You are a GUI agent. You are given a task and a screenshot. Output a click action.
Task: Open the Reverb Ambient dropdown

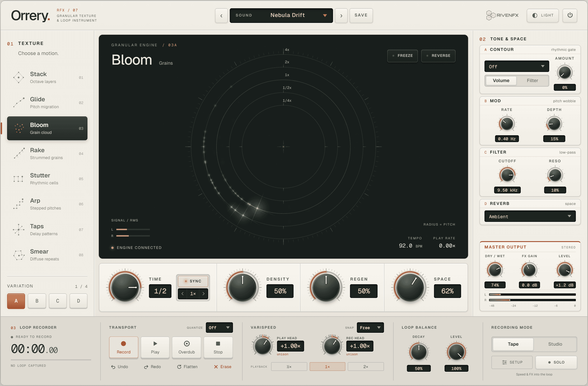tap(530, 216)
